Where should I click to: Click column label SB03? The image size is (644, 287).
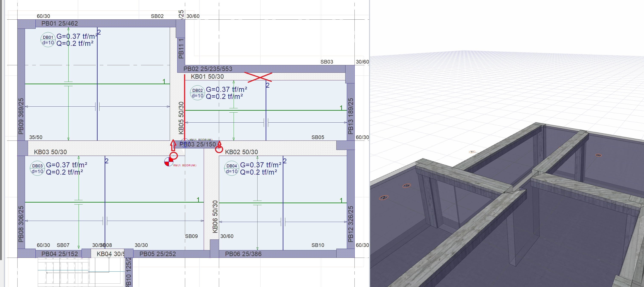327,62
